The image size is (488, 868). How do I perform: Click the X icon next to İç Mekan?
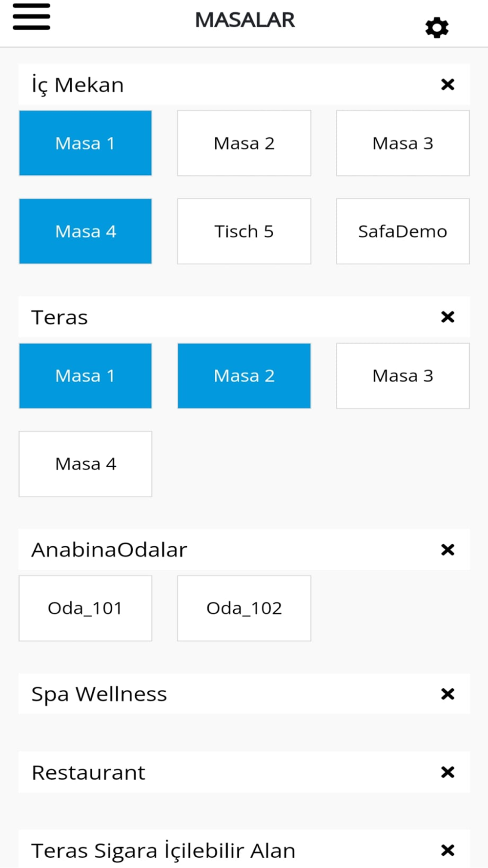447,84
